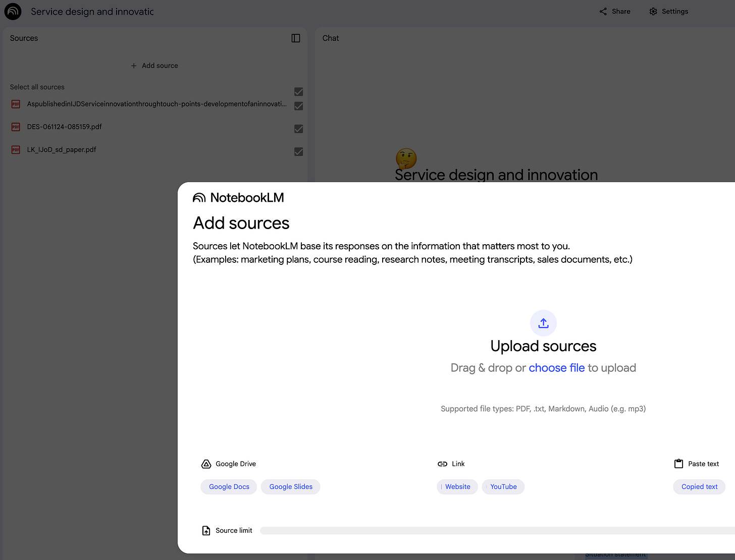Click the Google Drive label

click(x=236, y=464)
